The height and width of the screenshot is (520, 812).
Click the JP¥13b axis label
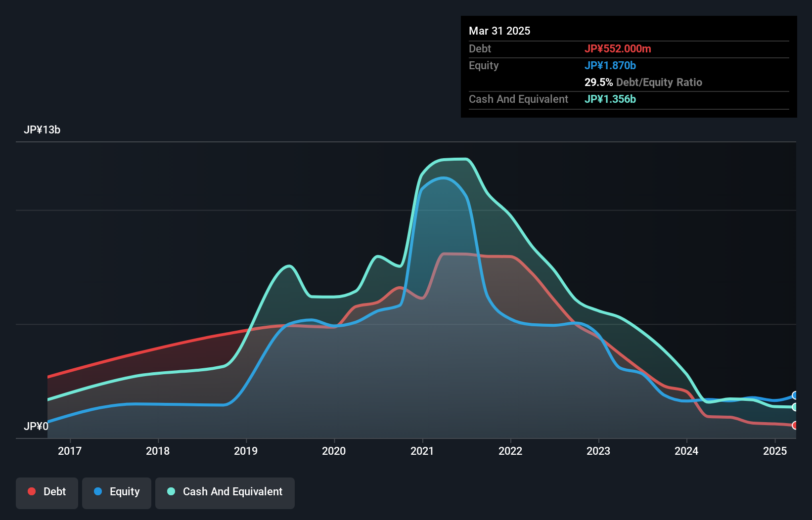coord(42,130)
